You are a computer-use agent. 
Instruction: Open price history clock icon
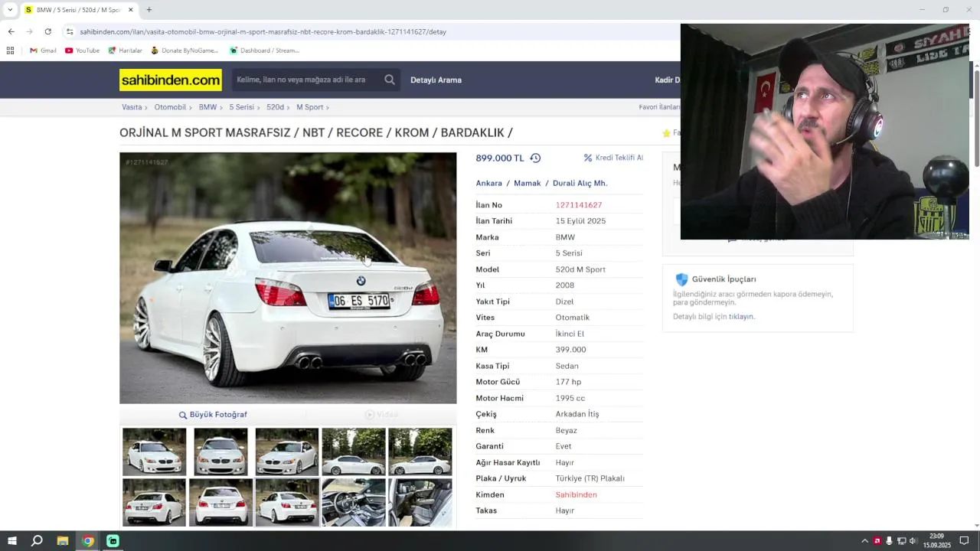(x=535, y=158)
